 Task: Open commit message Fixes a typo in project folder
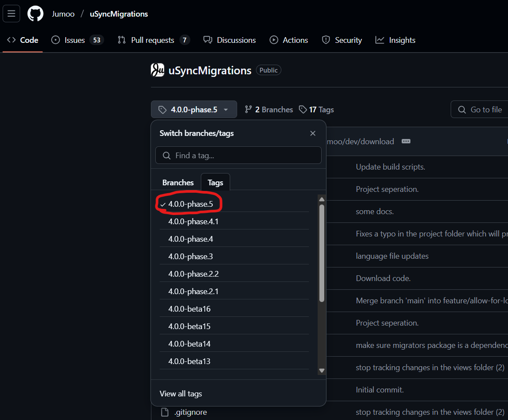[x=432, y=234]
